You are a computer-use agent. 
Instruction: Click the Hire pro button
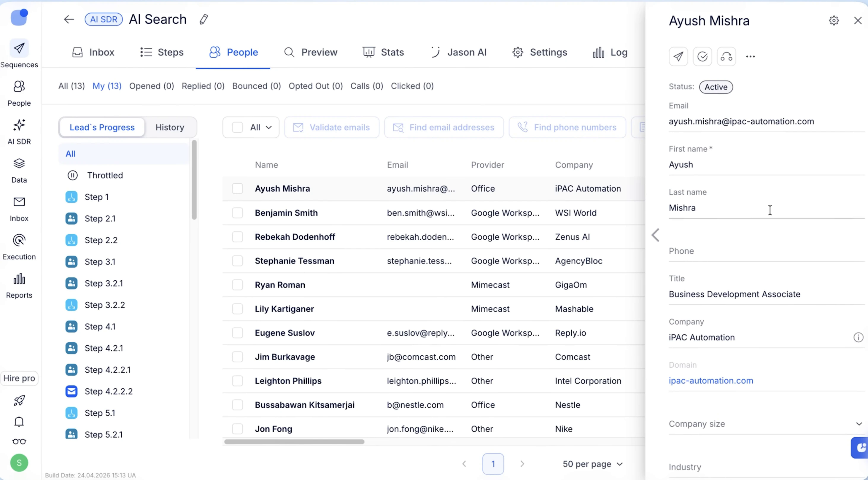coord(19,378)
